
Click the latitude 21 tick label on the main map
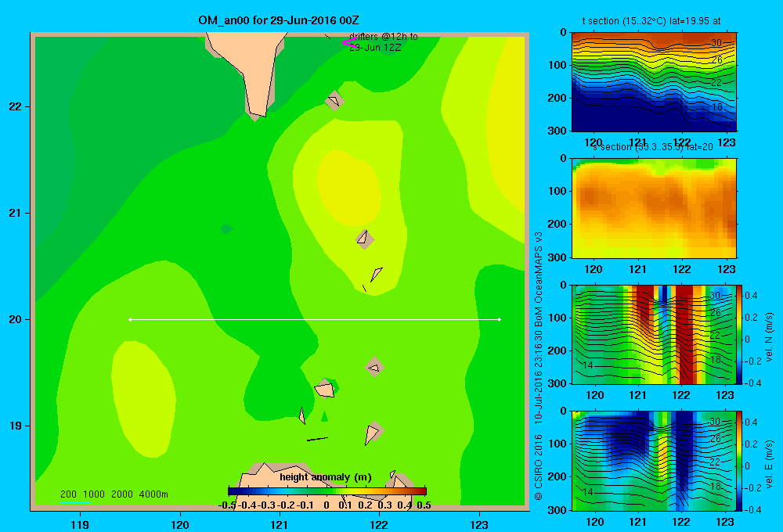tap(16, 213)
